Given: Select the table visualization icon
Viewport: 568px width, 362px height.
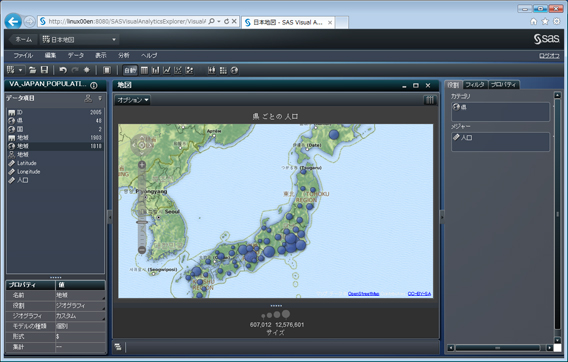Looking at the screenshot, I should point(144,70).
